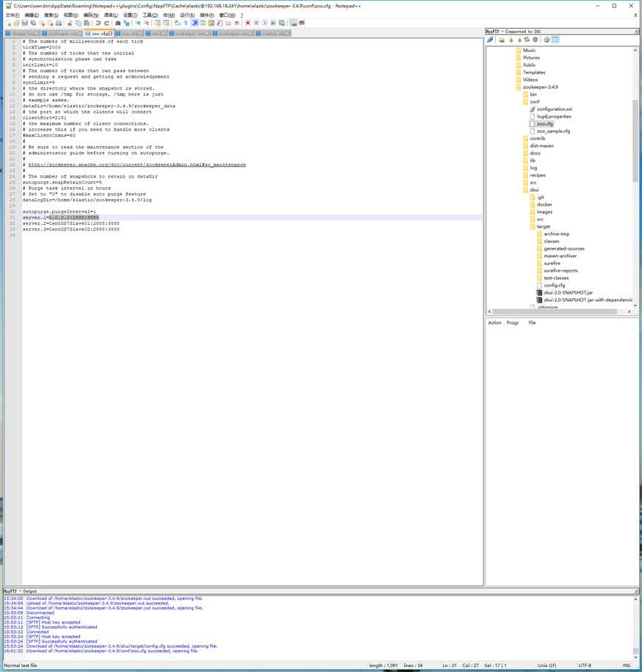Select config.cfg under target folder
642x672 pixels.
pyautogui.click(x=554, y=286)
